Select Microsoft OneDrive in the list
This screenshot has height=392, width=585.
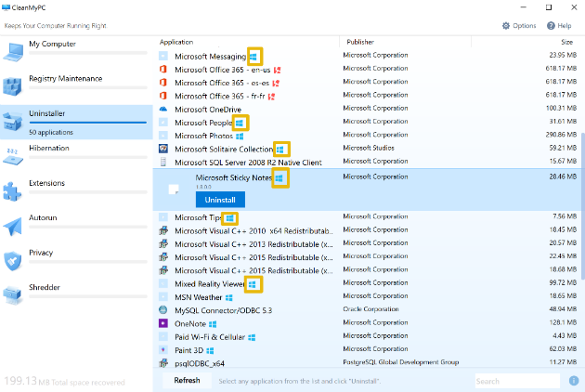(x=367, y=109)
